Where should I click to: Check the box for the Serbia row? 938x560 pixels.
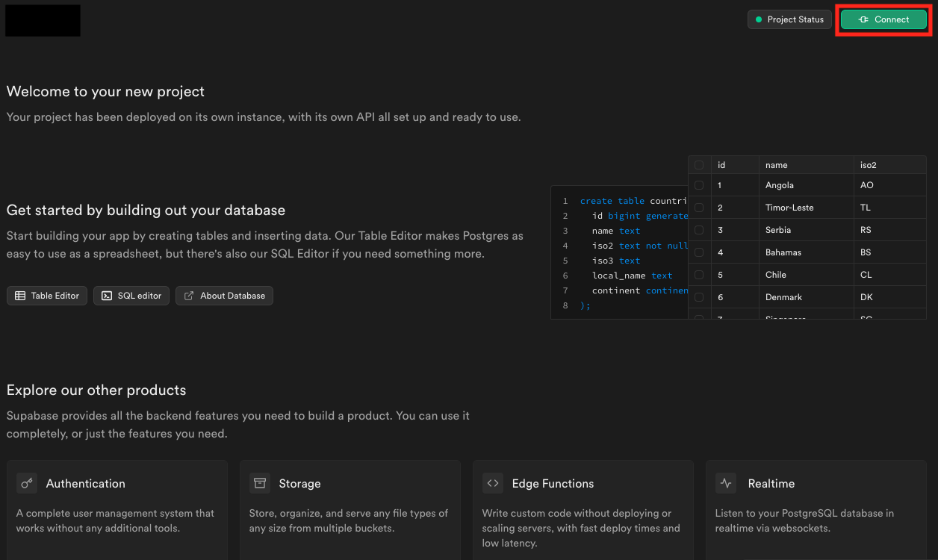[x=699, y=230]
